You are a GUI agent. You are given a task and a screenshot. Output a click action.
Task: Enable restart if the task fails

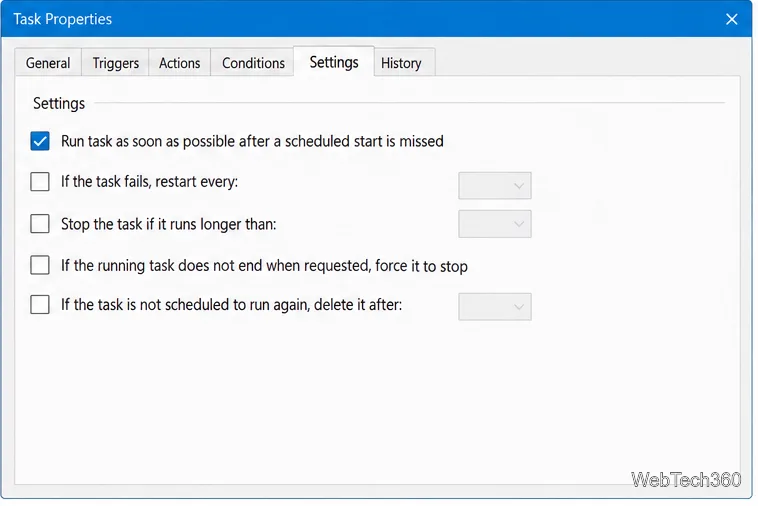click(40, 182)
